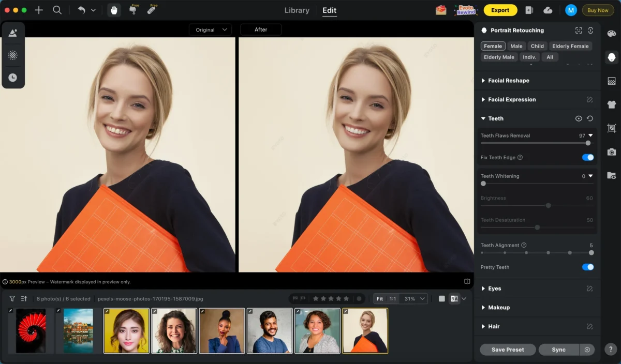Click the magnifier search icon
This screenshot has height=364, width=621.
pos(57,10)
